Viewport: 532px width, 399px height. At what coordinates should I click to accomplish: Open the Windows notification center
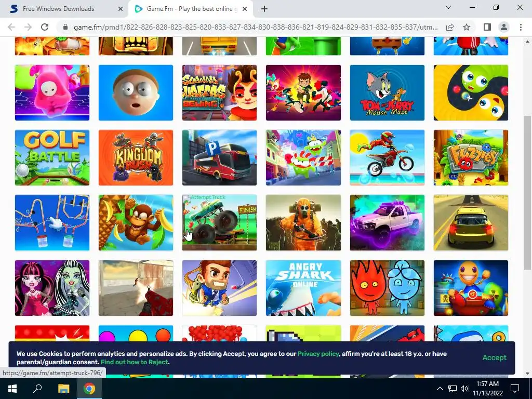[515, 389]
